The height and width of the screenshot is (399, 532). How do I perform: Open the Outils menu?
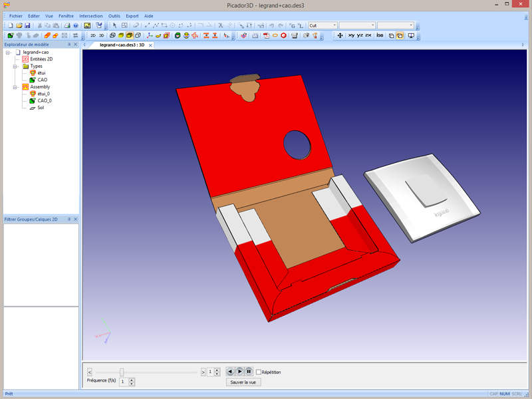[114, 16]
